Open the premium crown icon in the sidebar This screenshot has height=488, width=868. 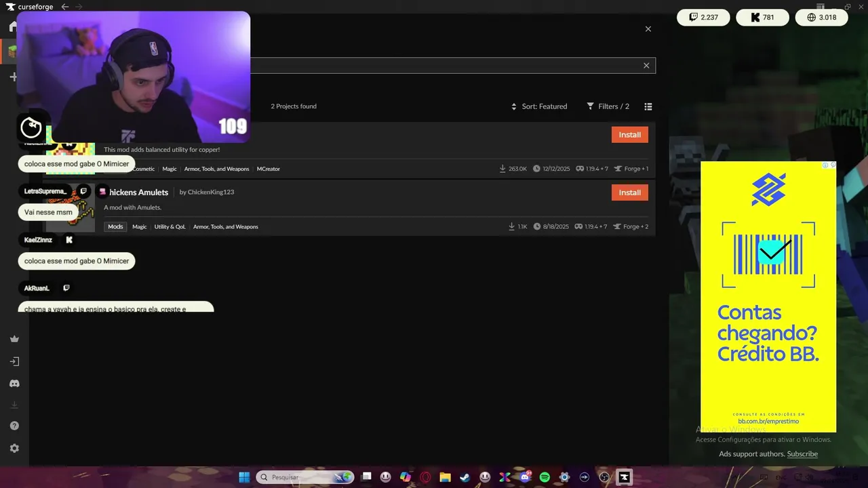[x=14, y=339]
